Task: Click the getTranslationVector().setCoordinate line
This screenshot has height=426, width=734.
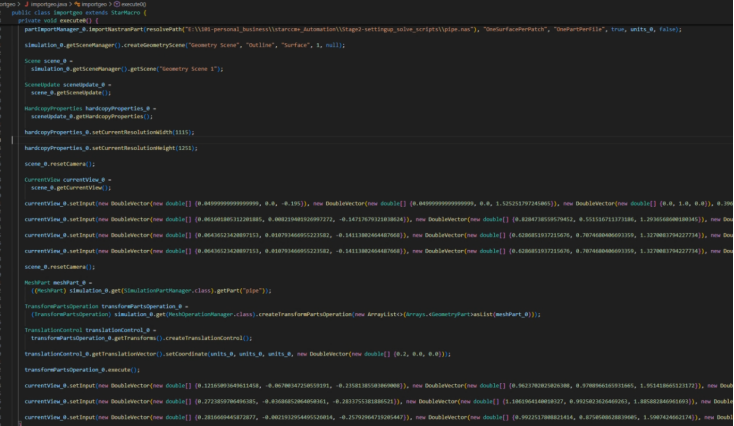Action: tap(237, 354)
